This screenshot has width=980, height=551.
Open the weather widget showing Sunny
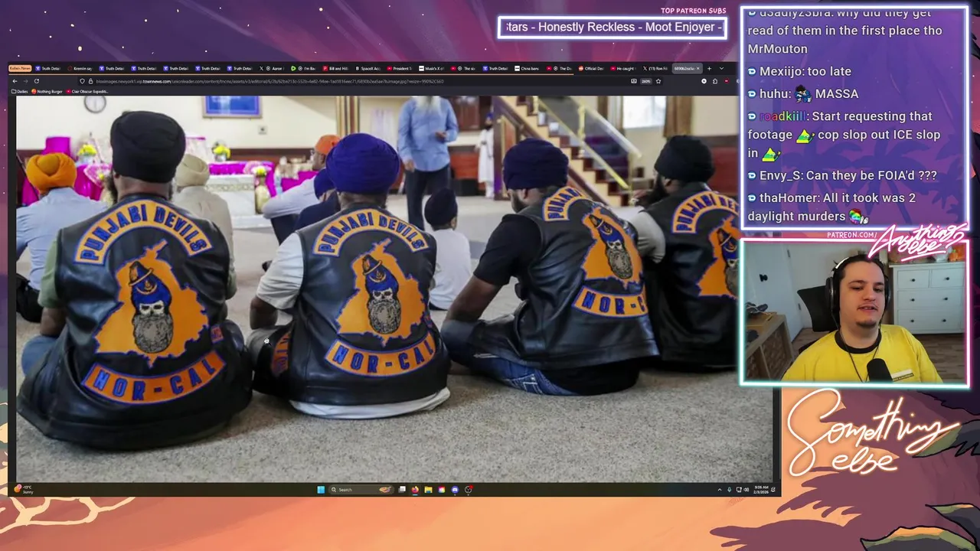[23, 490]
